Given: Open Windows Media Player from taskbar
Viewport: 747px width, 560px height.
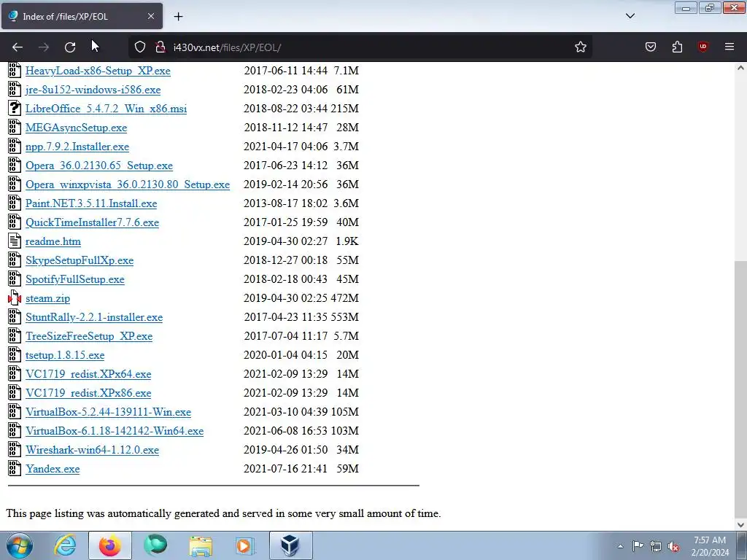Looking at the screenshot, I should tap(246, 545).
